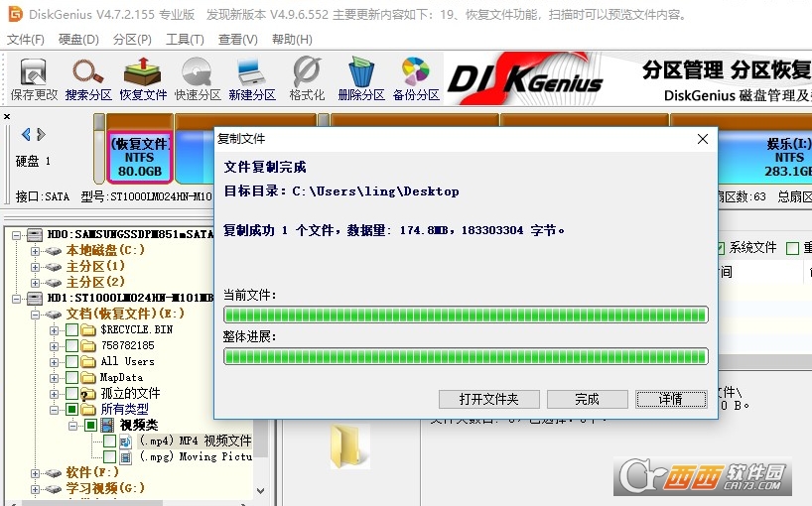The height and width of the screenshot is (506, 812).
Task: Select the All Users folder in tree
Action: click(x=127, y=362)
